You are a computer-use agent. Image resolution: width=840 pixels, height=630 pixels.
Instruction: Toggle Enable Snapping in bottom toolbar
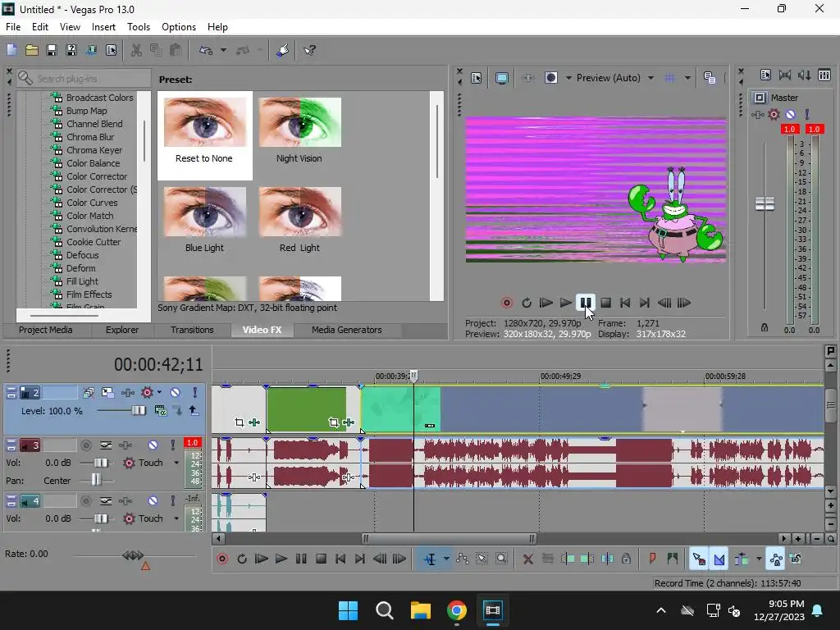pyautogui.click(x=699, y=559)
